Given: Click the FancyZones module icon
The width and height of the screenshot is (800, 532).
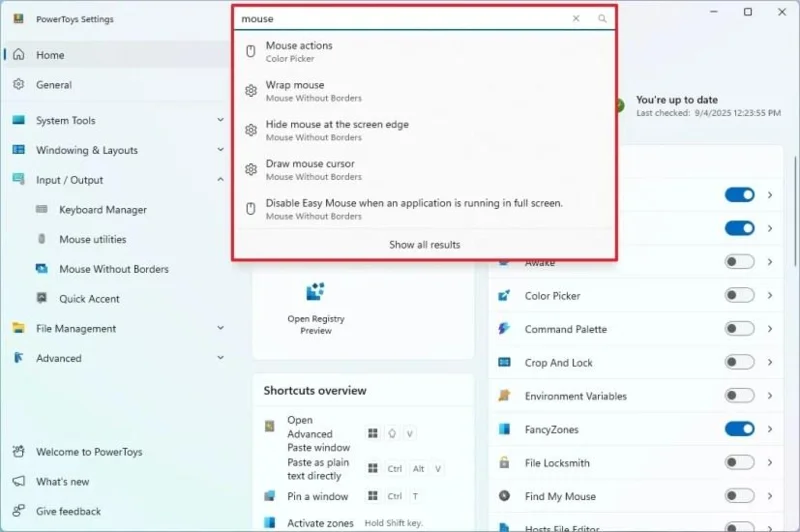Looking at the screenshot, I should point(504,429).
